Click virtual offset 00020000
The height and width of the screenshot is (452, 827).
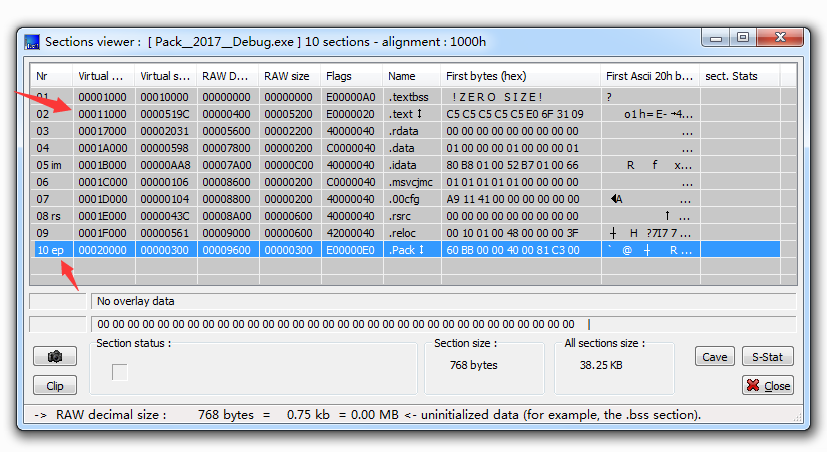point(102,250)
